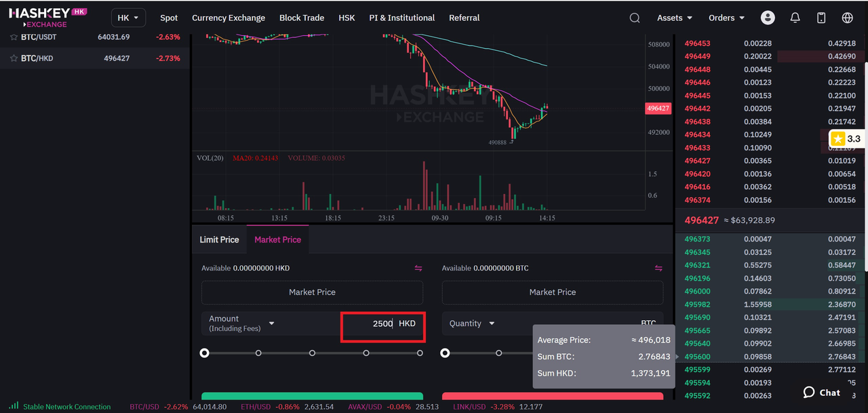This screenshot has width=868, height=413.
Task: Open the Block Trade menu item
Action: coord(302,18)
